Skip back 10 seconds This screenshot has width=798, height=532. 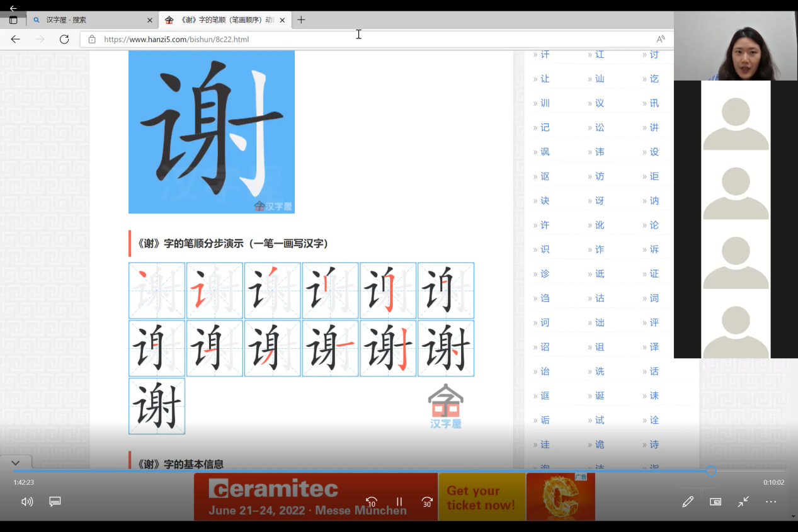[x=372, y=502]
